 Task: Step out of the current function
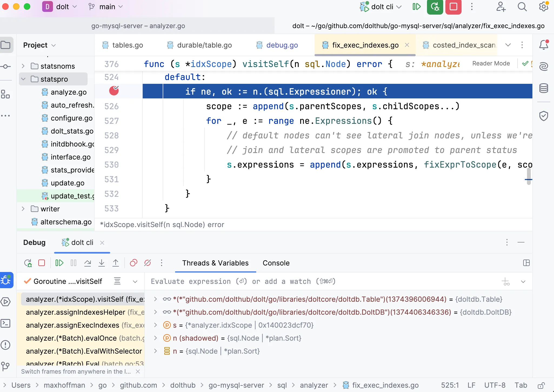[x=115, y=263]
